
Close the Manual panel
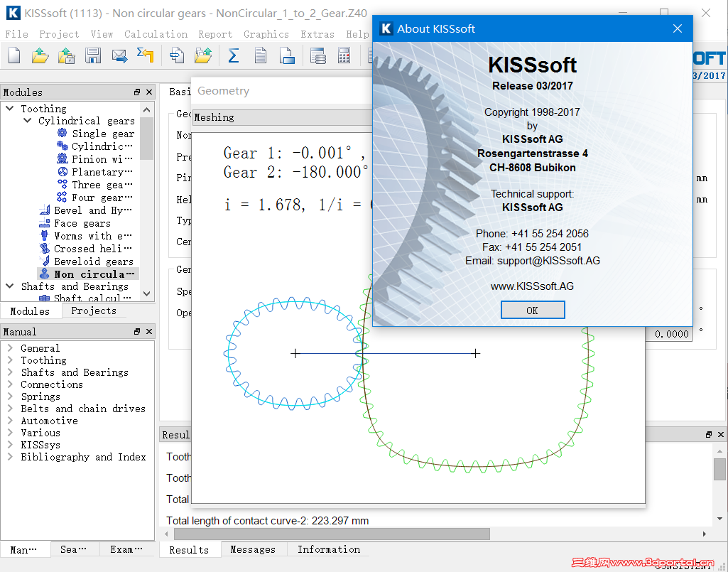pyautogui.click(x=149, y=331)
